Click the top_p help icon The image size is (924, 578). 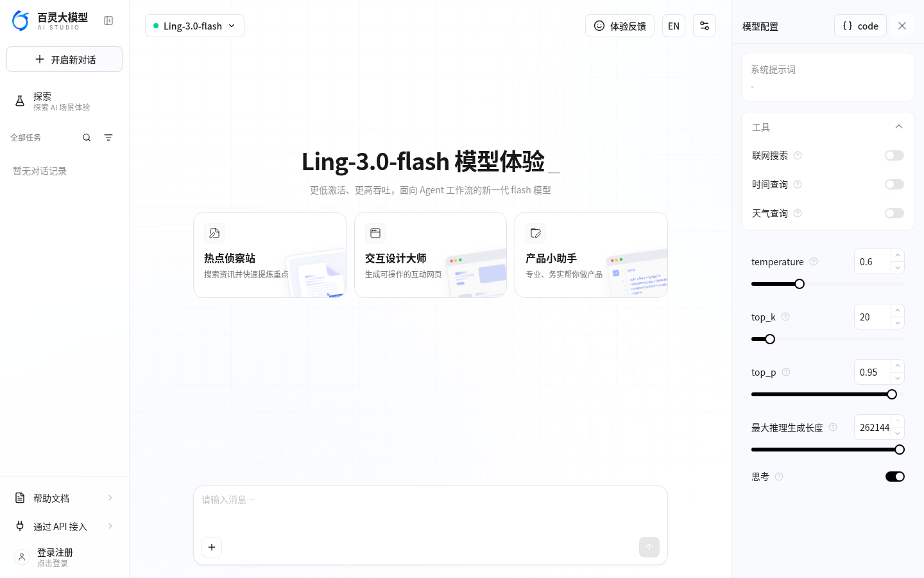tap(786, 372)
